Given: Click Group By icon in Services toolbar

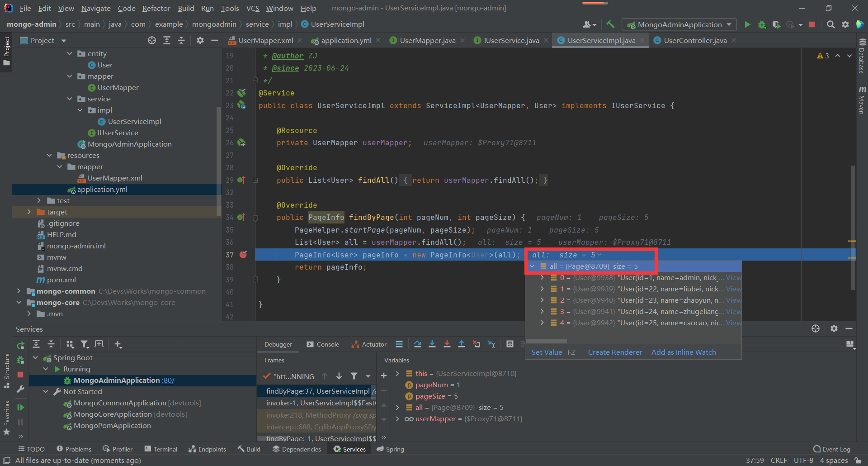Looking at the screenshot, I should point(70,344).
